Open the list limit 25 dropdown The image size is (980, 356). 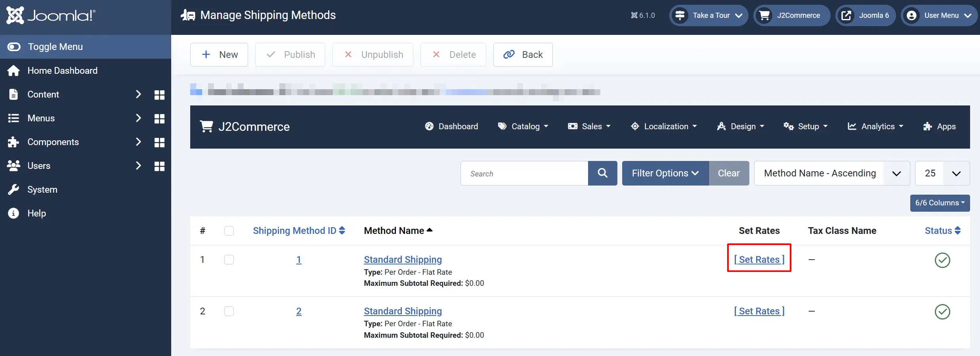point(942,173)
